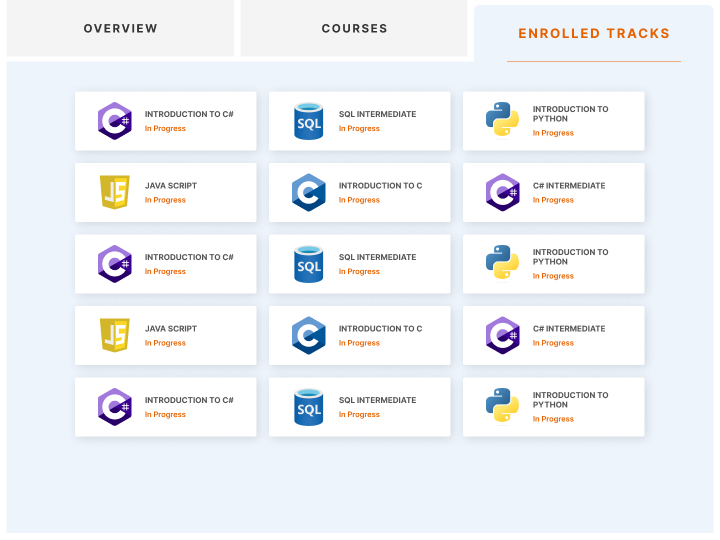Click 'In Progress' under the middle row's SQL Intermediate
This screenshot has width=720, height=540.
[359, 271]
